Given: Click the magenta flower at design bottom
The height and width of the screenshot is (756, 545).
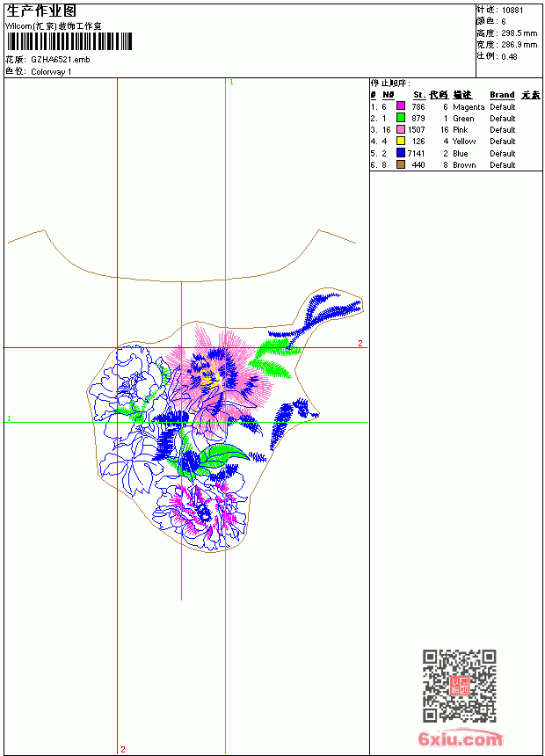Looking at the screenshot, I should click(202, 511).
